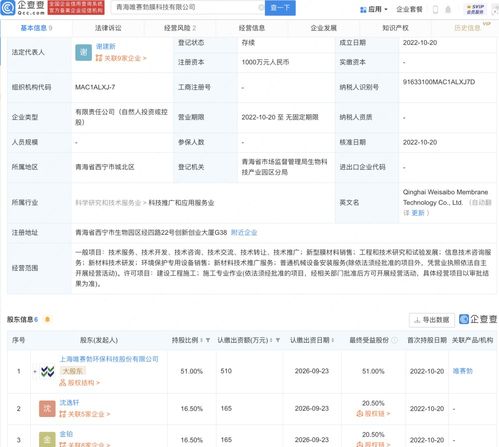Switch to 企业发展 tab

coord(324,28)
